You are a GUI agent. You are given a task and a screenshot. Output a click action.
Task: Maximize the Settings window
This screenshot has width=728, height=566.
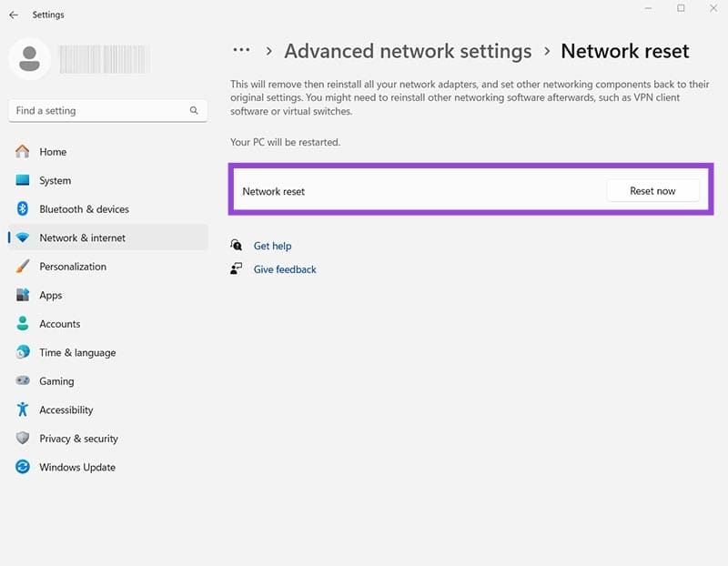681,8
